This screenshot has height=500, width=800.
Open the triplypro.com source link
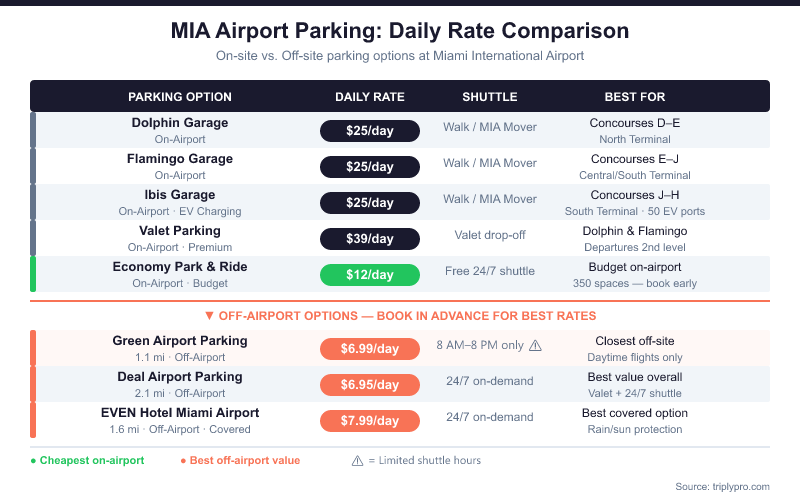tap(738, 486)
